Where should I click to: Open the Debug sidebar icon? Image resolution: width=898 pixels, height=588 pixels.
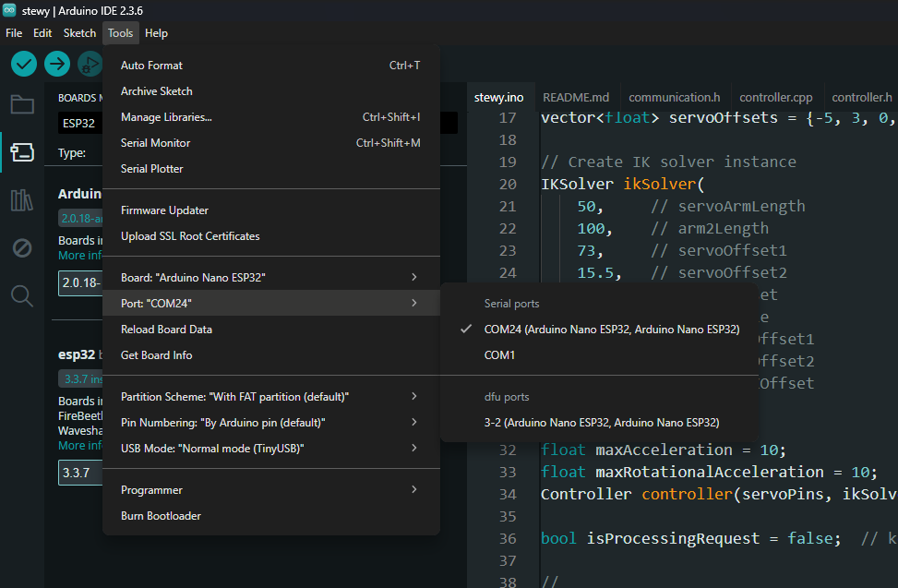click(22, 248)
